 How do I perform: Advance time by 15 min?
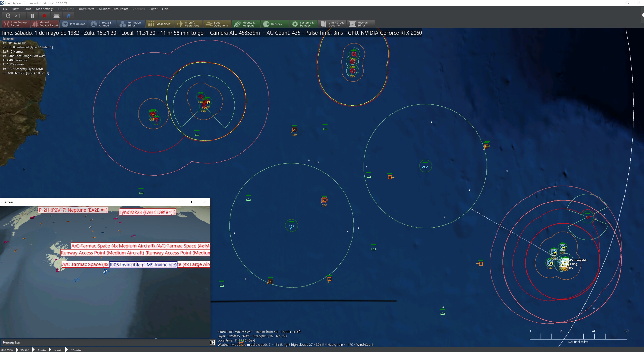click(76, 350)
